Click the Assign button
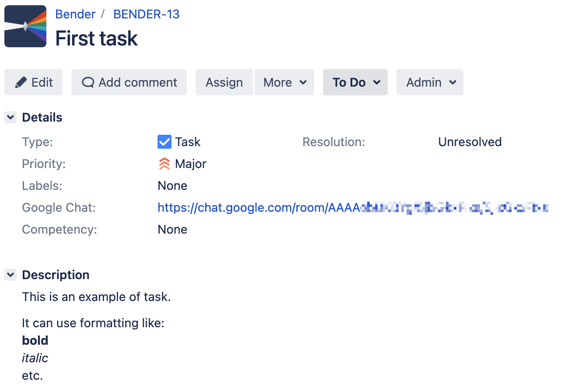The width and height of the screenshot is (568, 392). [x=224, y=82]
